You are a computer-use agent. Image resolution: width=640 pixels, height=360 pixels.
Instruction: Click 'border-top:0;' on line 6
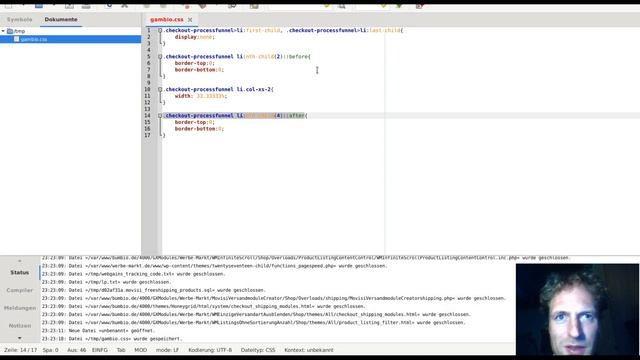pyautogui.click(x=195, y=63)
